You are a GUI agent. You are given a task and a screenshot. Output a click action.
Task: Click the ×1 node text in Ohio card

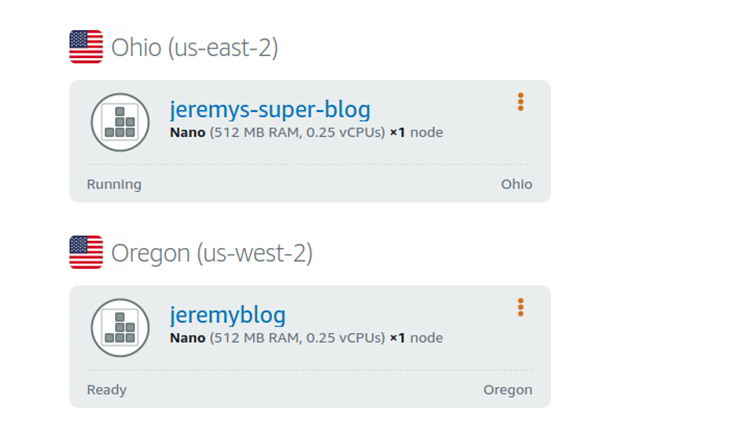tap(416, 132)
